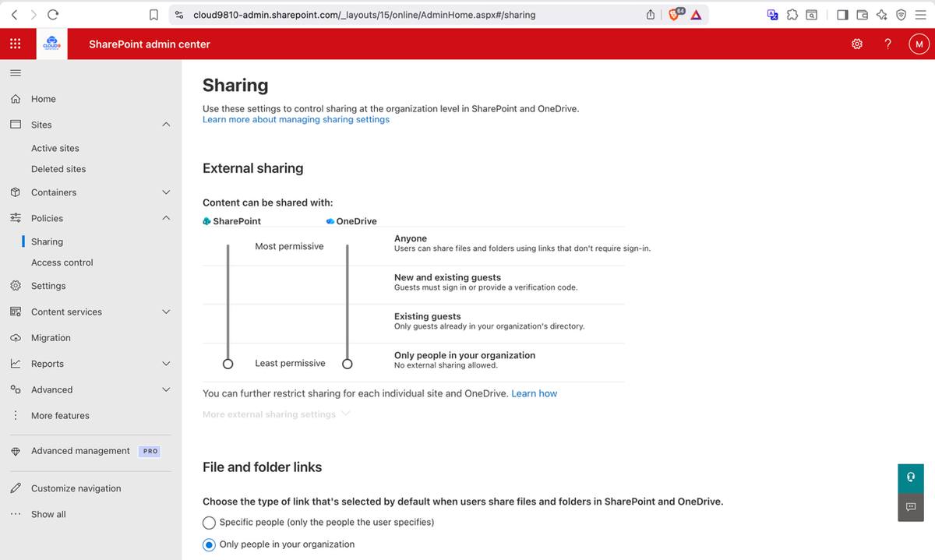Image resolution: width=935 pixels, height=560 pixels.
Task: Click the Cloud9 organization logo
Action: (53, 44)
